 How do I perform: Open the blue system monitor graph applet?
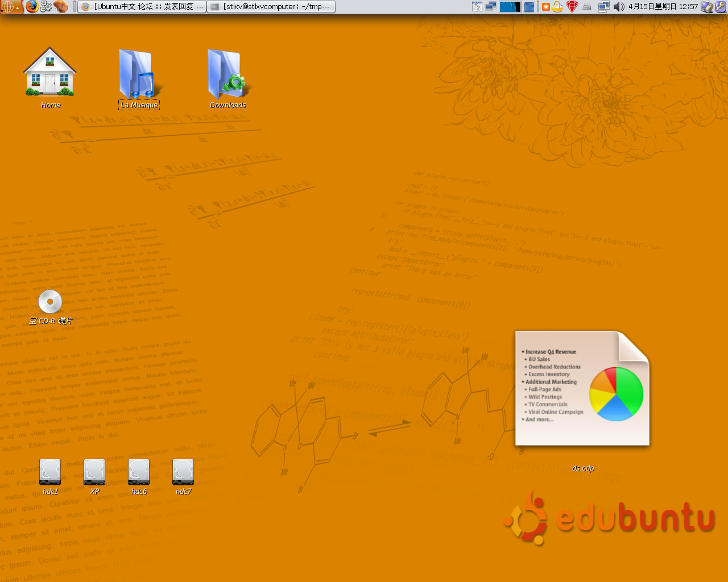pos(510,7)
